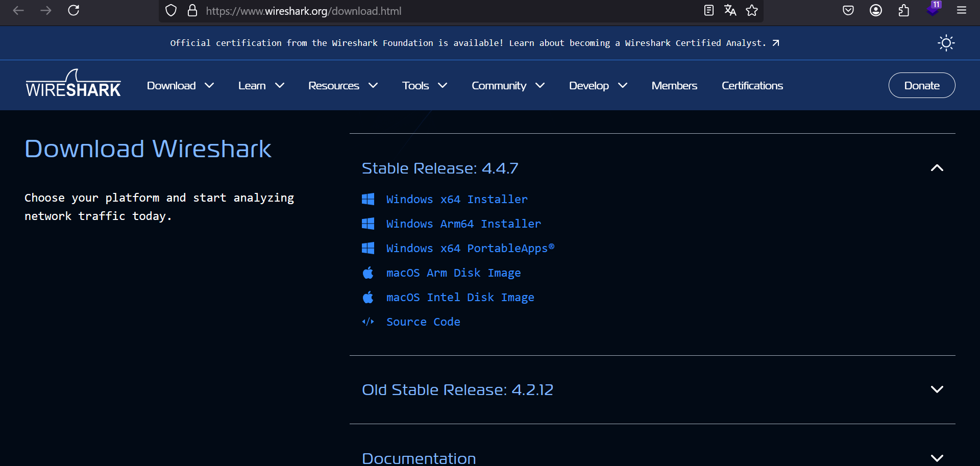Expand the Develop menu chevron
980x466 pixels.
622,86
